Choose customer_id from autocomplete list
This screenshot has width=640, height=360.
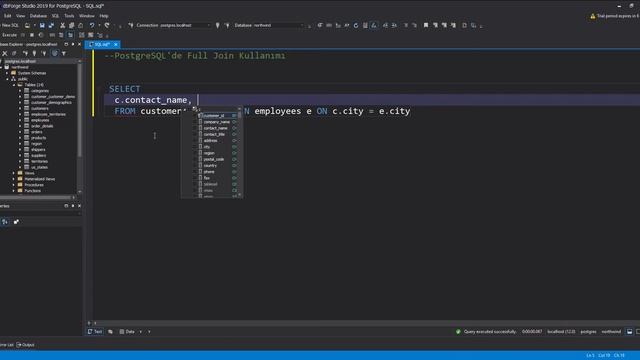[217, 116]
